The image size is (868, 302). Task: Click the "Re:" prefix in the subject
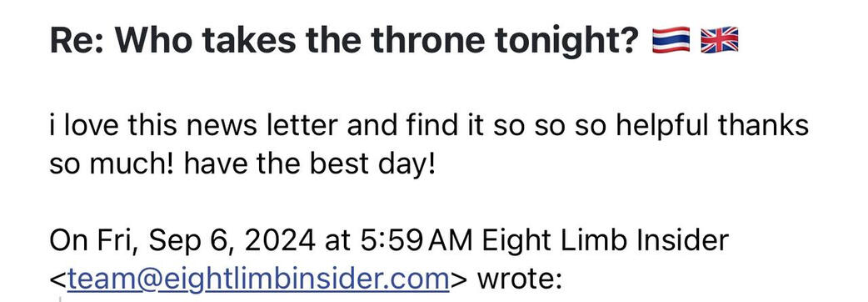pyautogui.click(x=77, y=41)
